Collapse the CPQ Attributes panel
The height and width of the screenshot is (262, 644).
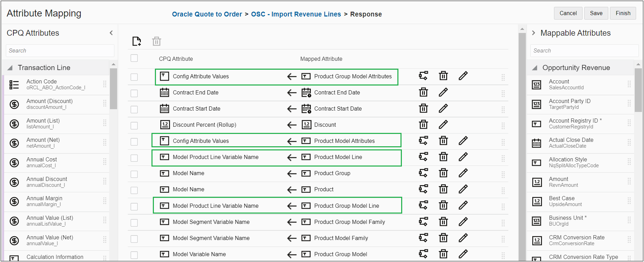(111, 33)
